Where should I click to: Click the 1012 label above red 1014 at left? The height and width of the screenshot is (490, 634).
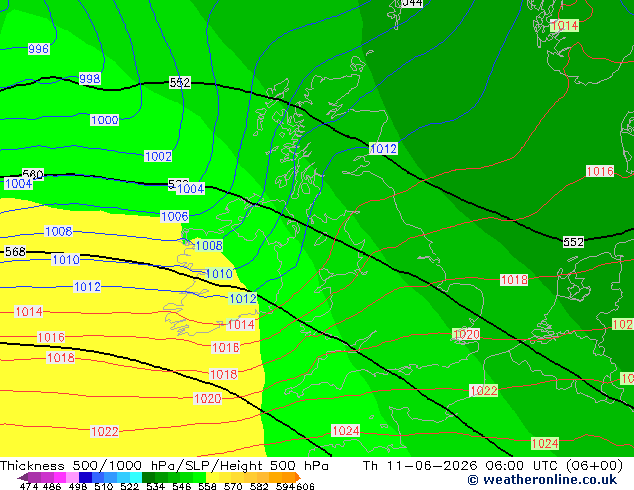(x=87, y=287)
